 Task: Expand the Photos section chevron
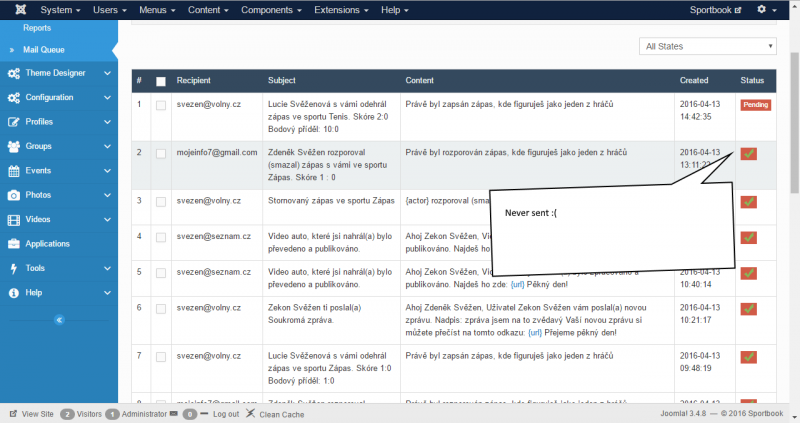pos(107,195)
